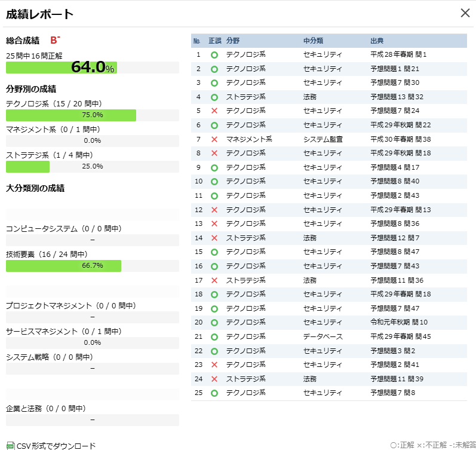Click 法務 category in row 14
476x450 pixels.
click(310, 238)
